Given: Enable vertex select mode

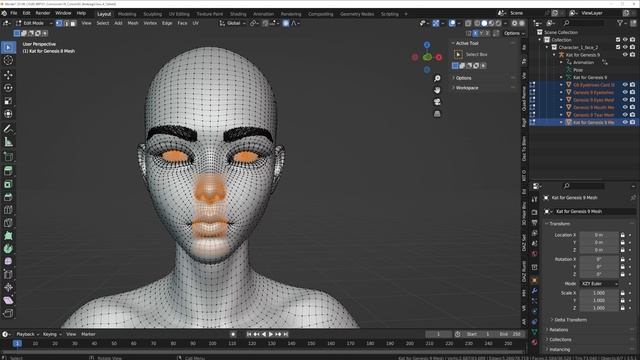Looking at the screenshot, I should (59, 23).
